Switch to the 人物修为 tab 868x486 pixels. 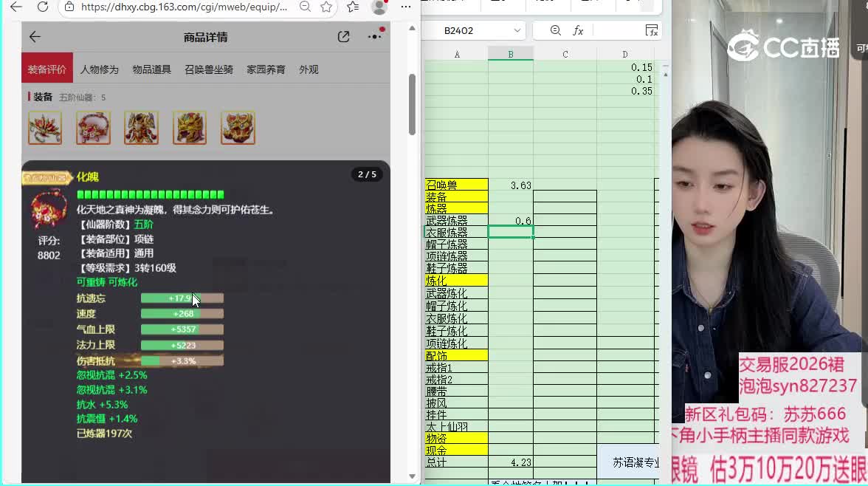pyautogui.click(x=99, y=69)
